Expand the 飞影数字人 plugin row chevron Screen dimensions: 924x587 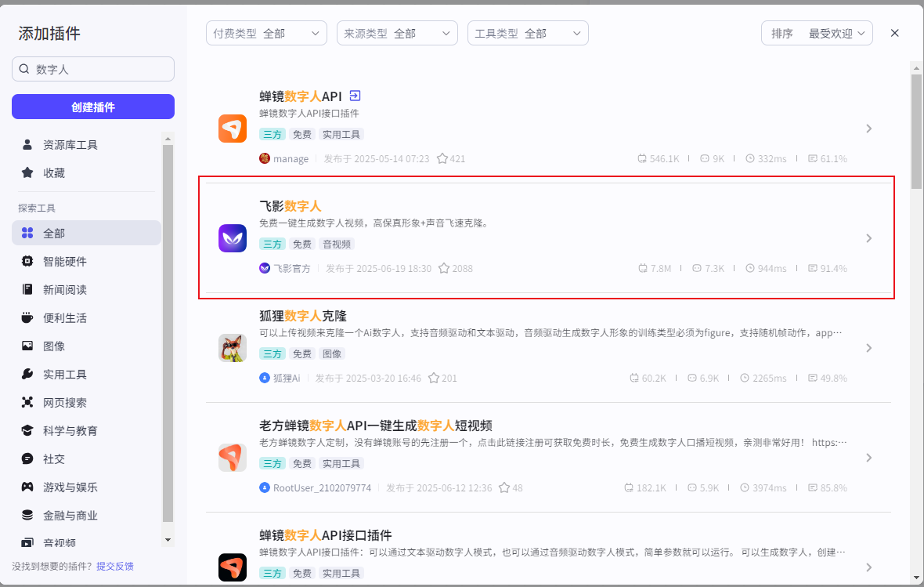[868, 238]
